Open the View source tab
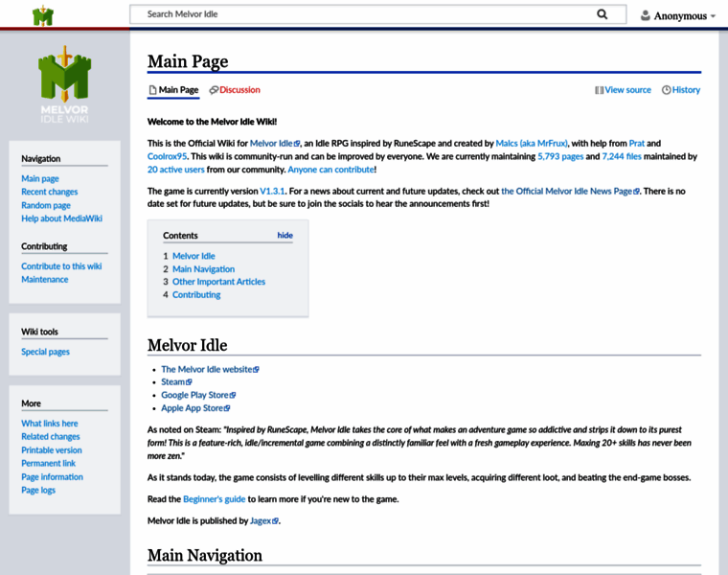The height and width of the screenshot is (575, 728). tap(623, 90)
